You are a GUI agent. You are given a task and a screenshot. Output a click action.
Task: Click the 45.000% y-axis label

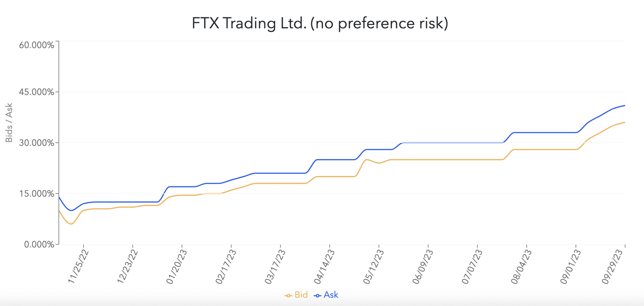36,92
